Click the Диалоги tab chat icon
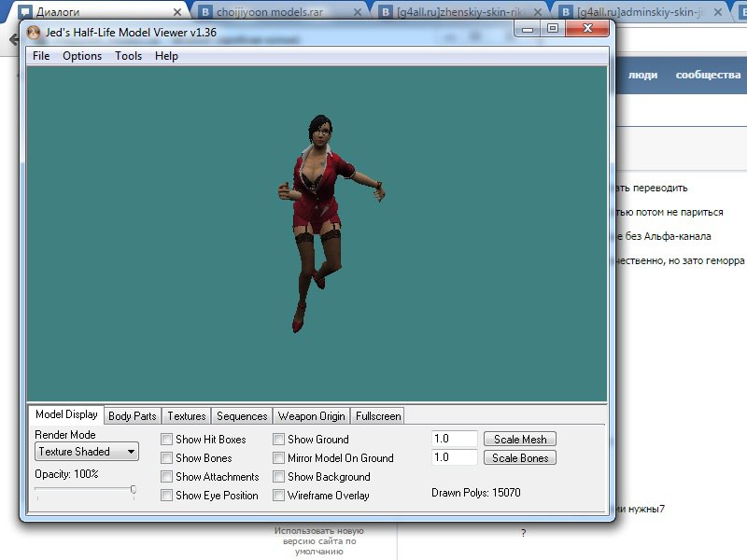Screen dimensions: 747x560 [x=26, y=12]
